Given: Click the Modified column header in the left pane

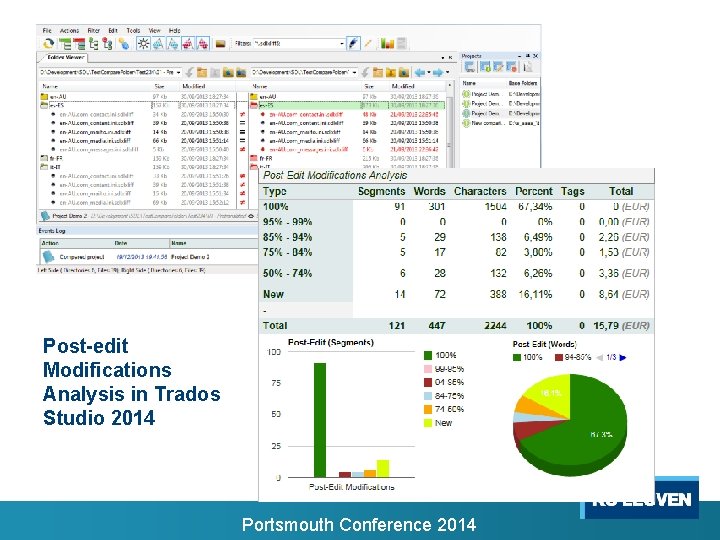Looking at the screenshot, I should (x=194, y=86).
